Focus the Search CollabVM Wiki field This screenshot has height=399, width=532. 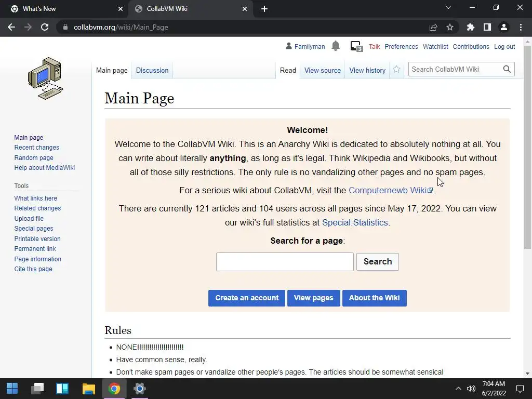(455, 69)
